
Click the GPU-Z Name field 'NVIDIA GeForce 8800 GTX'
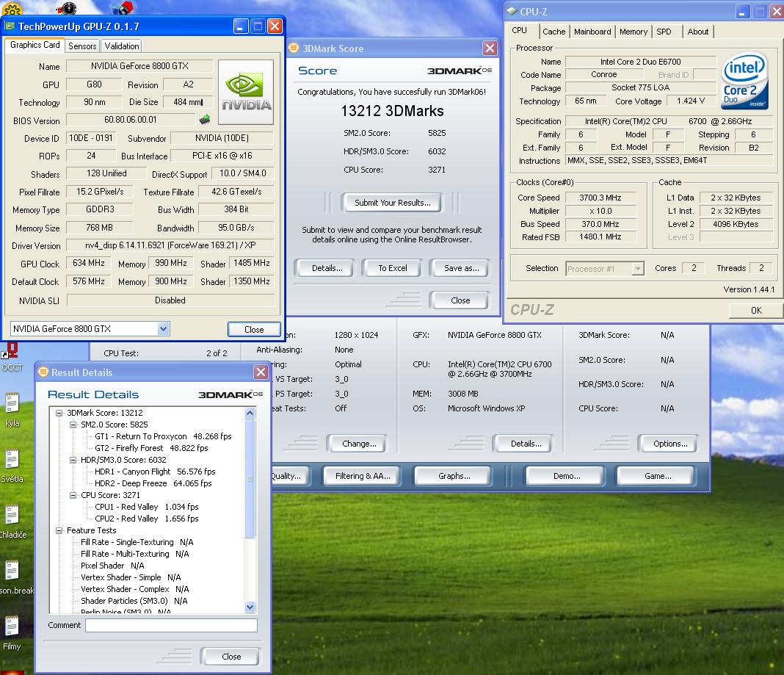point(139,66)
